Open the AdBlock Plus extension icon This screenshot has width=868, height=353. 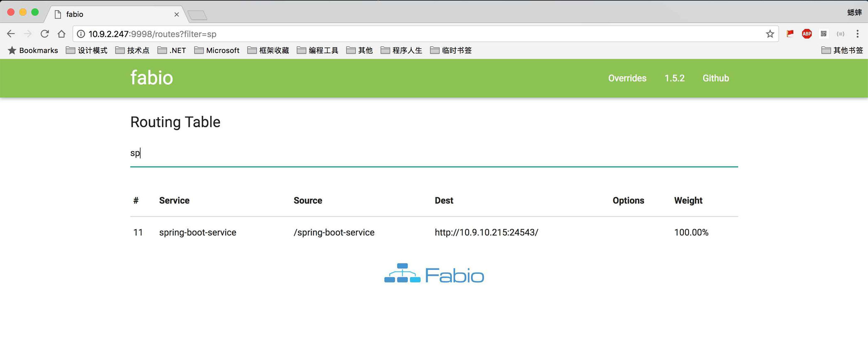tap(807, 34)
